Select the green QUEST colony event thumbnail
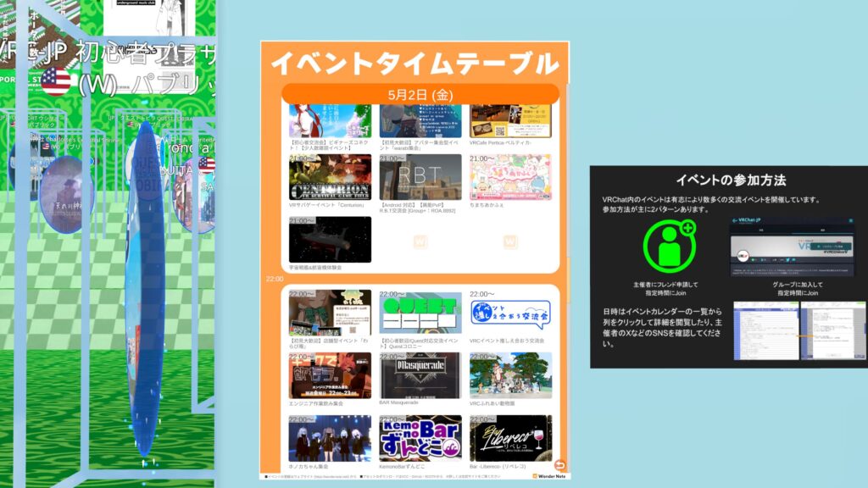This screenshot has width=868, height=488. [x=420, y=313]
